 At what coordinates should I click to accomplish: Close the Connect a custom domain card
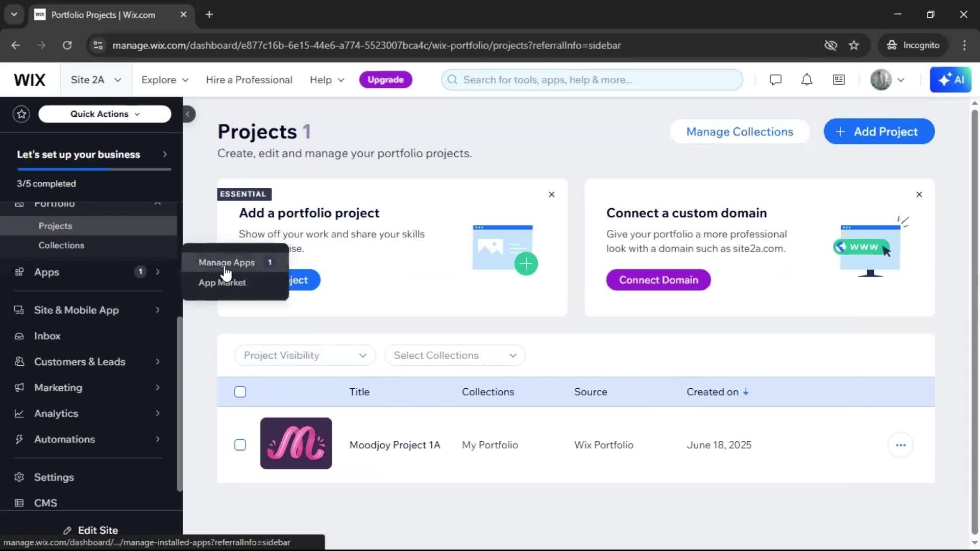click(919, 194)
